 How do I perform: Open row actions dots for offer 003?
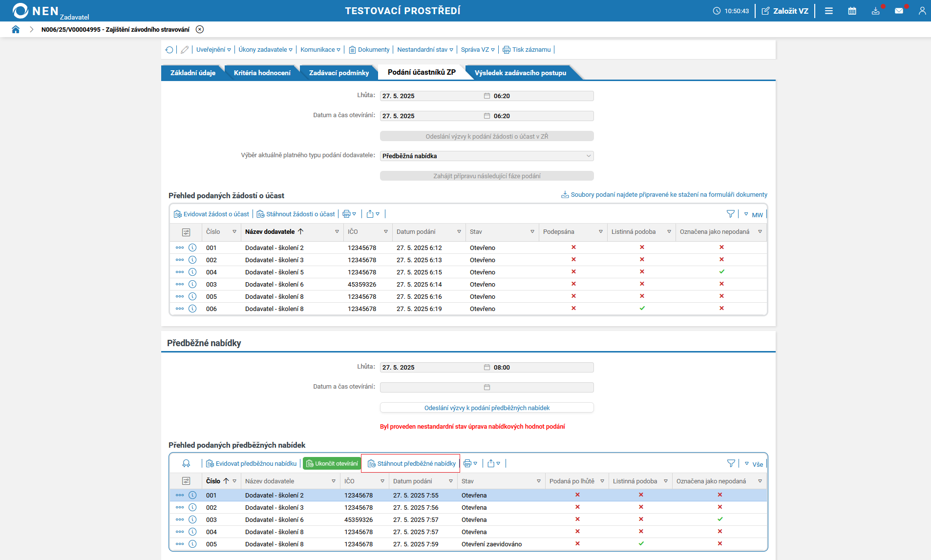tap(180, 519)
